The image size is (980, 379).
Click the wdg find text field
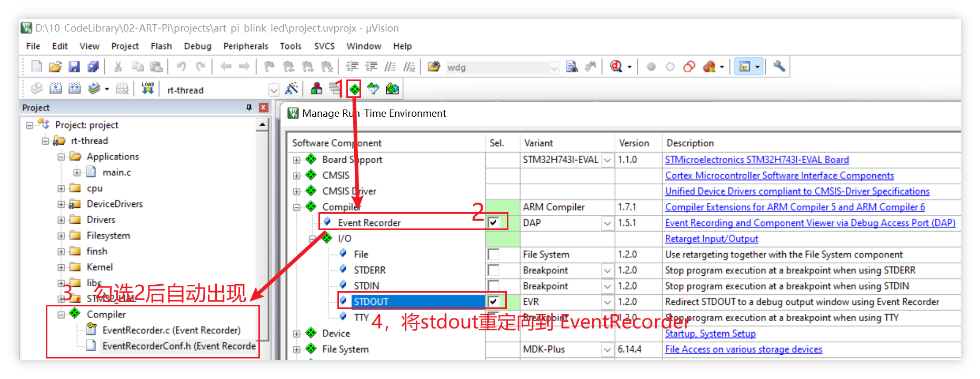tap(496, 67)
